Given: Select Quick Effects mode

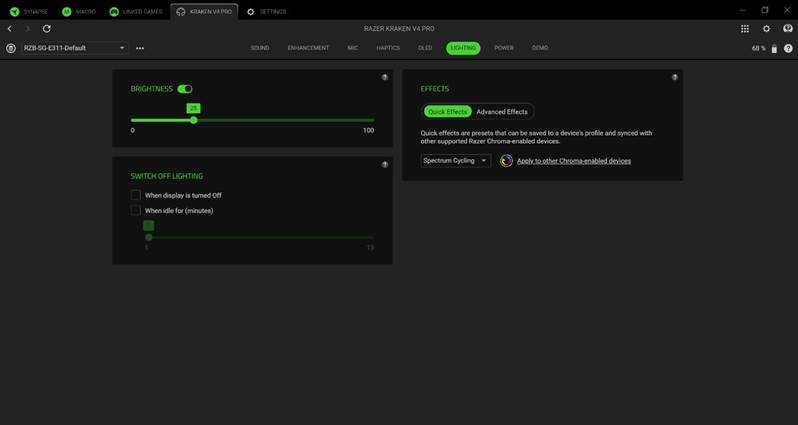Looking at the screenshot, I should coord(447,111).
